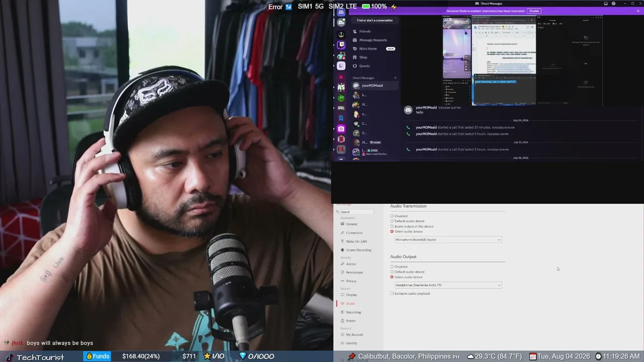Click the Connection settings icon

(343, 233)
